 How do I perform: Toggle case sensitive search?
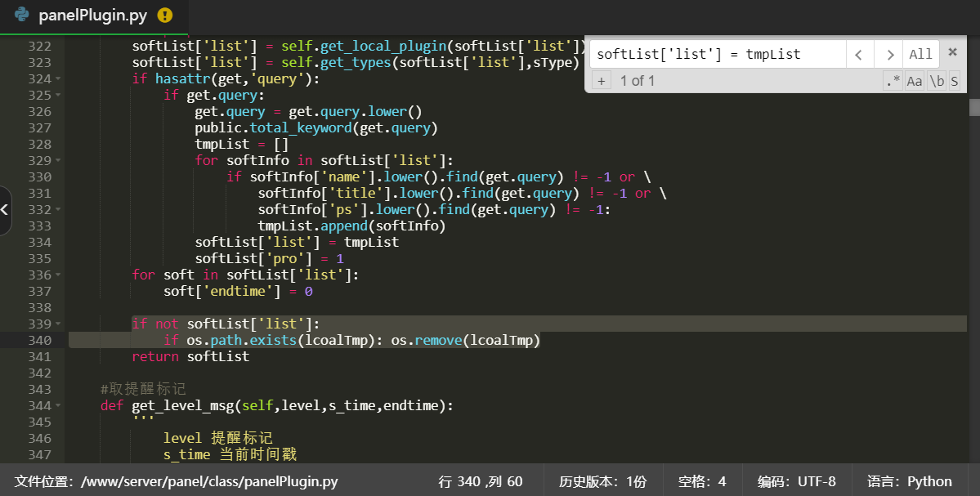point(915,81)
